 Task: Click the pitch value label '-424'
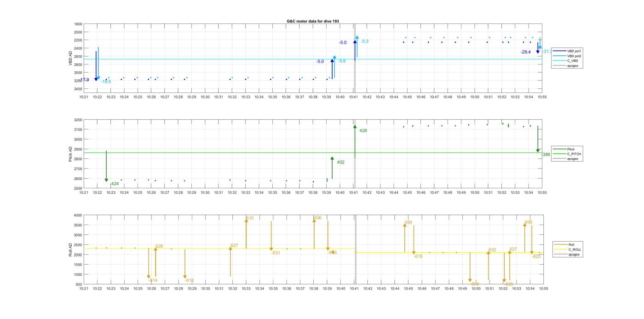(x=114, y=184)
